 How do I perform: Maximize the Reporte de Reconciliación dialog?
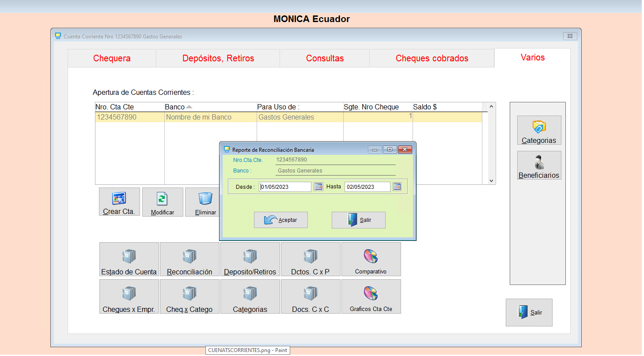pos(390,150)
